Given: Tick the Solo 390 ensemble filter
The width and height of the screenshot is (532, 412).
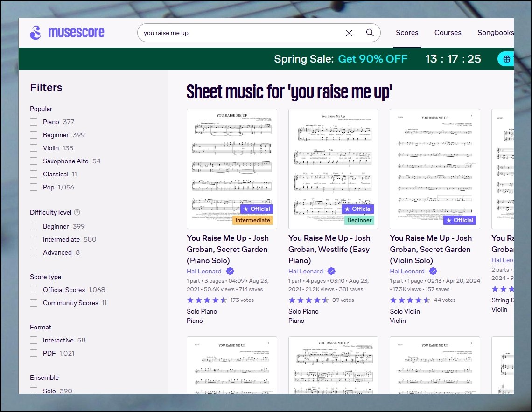Looking at the screenshot, I should point(34,391).
